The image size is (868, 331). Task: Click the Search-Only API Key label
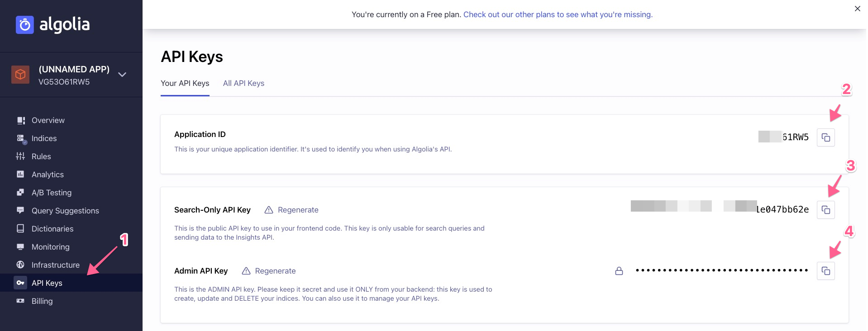coord(212,210)
